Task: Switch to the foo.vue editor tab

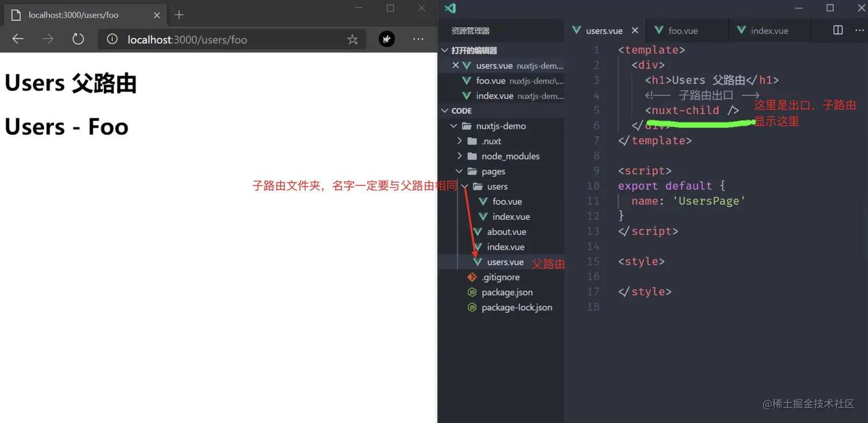Action: [x=687, y=30]
